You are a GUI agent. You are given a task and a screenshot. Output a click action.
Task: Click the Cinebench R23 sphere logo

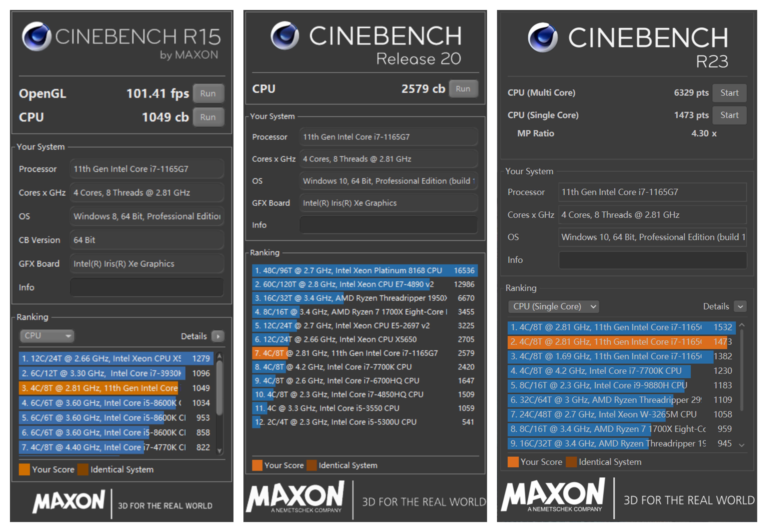coord(542,37)
